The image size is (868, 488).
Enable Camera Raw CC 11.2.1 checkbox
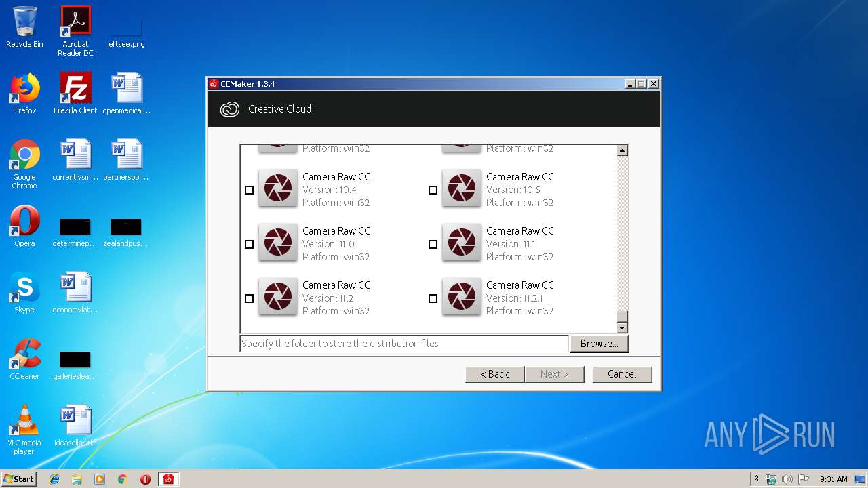pyautogui.click(x=433, y=298)
